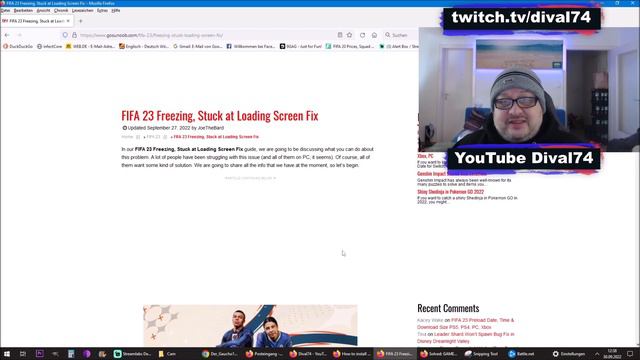Screen dimensions: 640x360
Task: Click the Suchen search field
Action: coord(400,35)
